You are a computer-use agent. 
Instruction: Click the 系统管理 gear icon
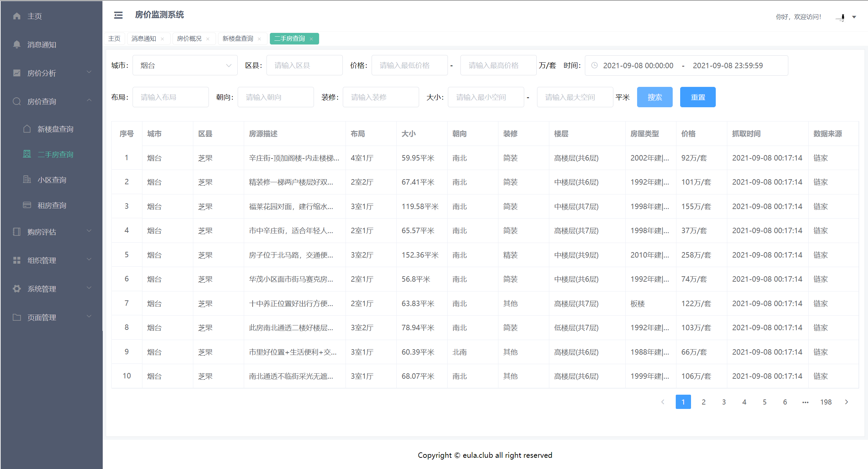point(17,289)
